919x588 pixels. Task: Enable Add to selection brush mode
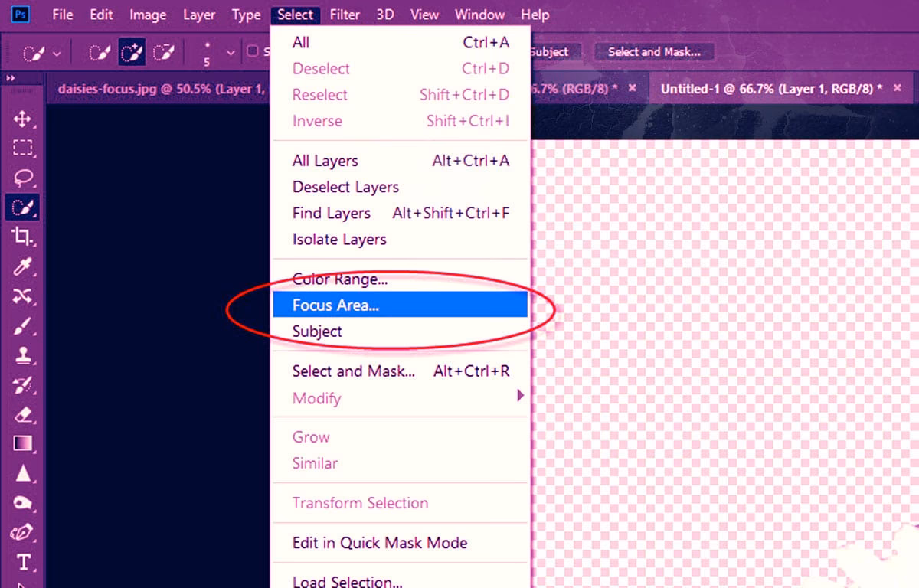pos(132,54)
